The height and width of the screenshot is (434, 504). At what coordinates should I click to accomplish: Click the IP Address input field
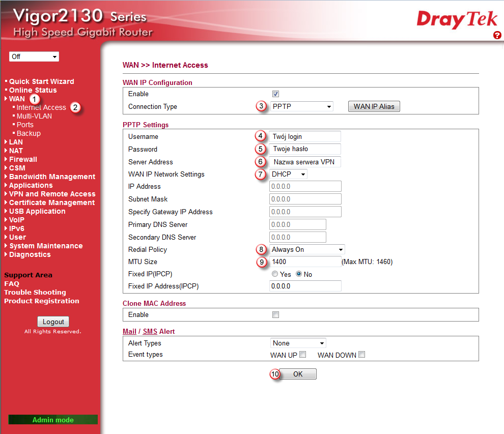click(305, 186)
